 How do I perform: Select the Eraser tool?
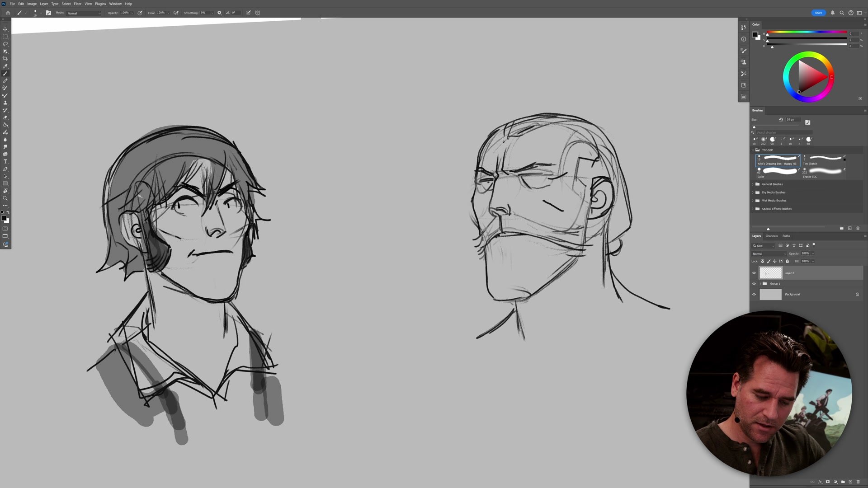[x=5, y=117]
